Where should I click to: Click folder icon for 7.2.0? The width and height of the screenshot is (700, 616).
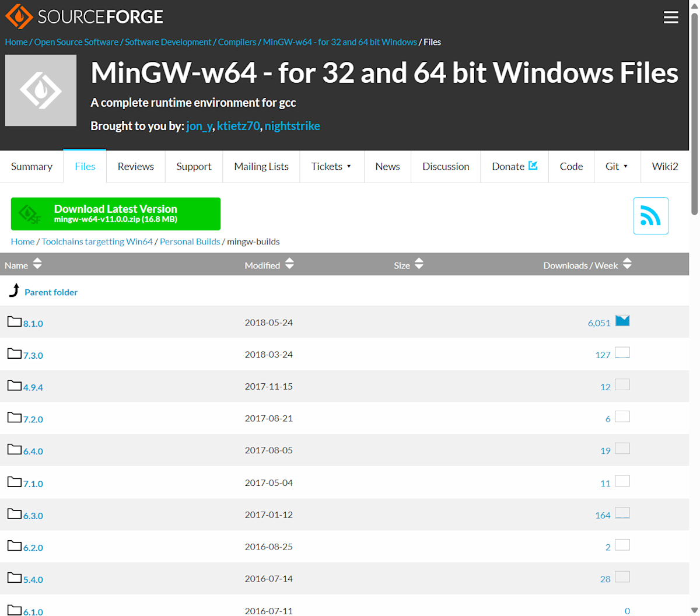click(x=15, y=418)
